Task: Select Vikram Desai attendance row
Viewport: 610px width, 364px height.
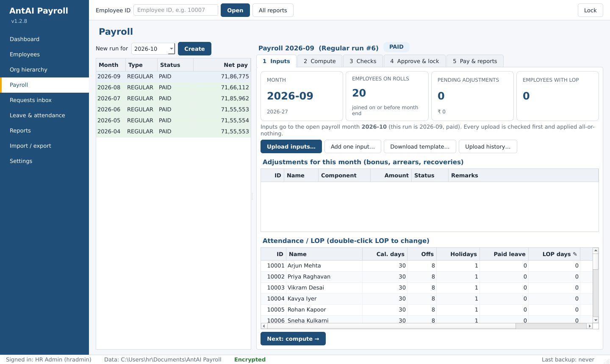Action: pos(427,288)
